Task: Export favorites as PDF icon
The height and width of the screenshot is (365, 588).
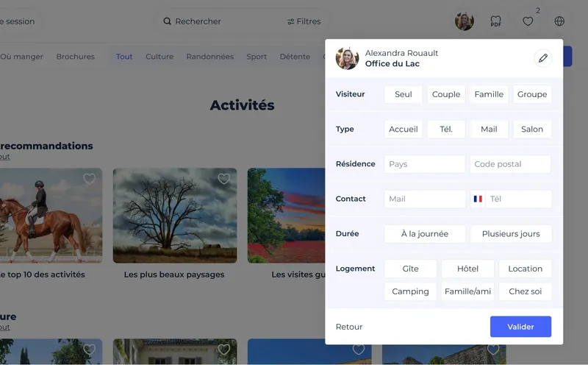Action: 495,21
